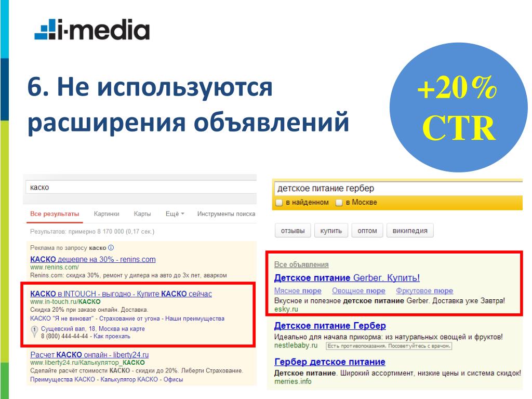Select the 'Все результаты' tab
This screenshot has height=399, width=532.
(x=55, y=214)
